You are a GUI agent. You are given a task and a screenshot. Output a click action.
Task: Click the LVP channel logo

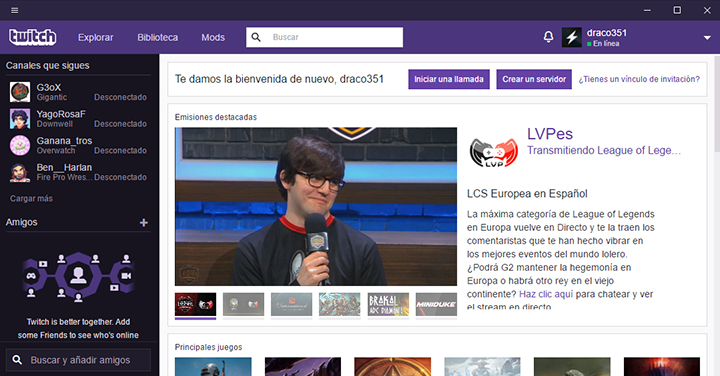[494, 152]
